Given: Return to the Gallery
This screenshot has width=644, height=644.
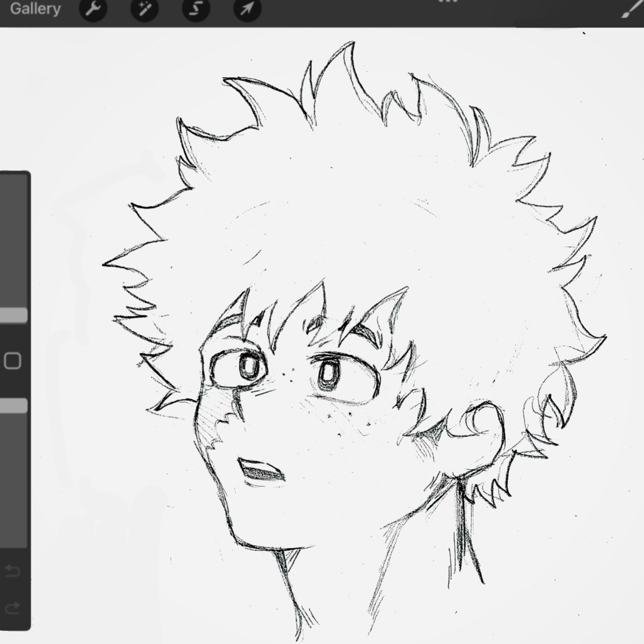Looking at the screenshot, I should coord(35,9).
